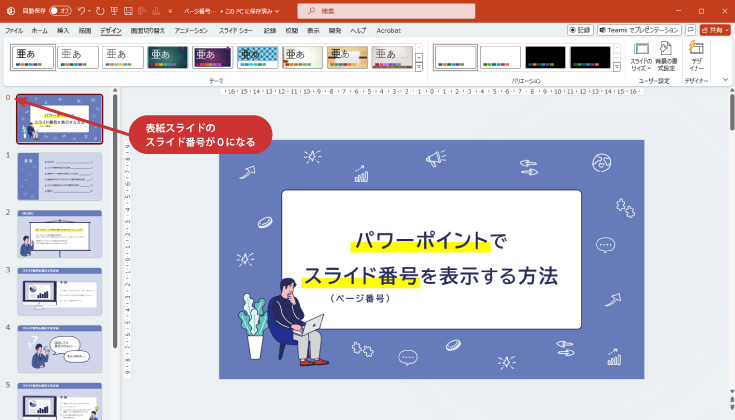This screenshot has width=735, height=420.
Task: Open the 開発 tab
Action: click(335, 30)
